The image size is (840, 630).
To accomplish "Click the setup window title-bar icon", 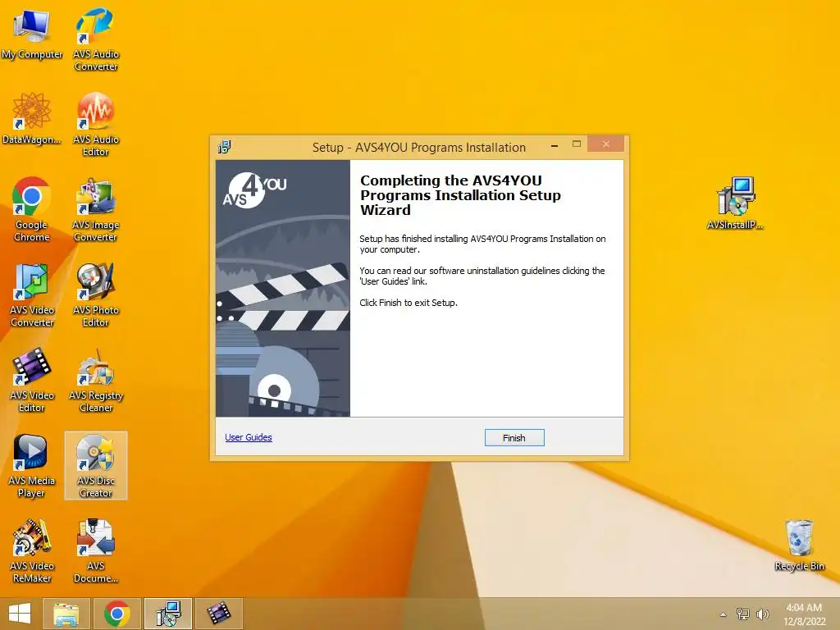I will (x=225, y=147).
